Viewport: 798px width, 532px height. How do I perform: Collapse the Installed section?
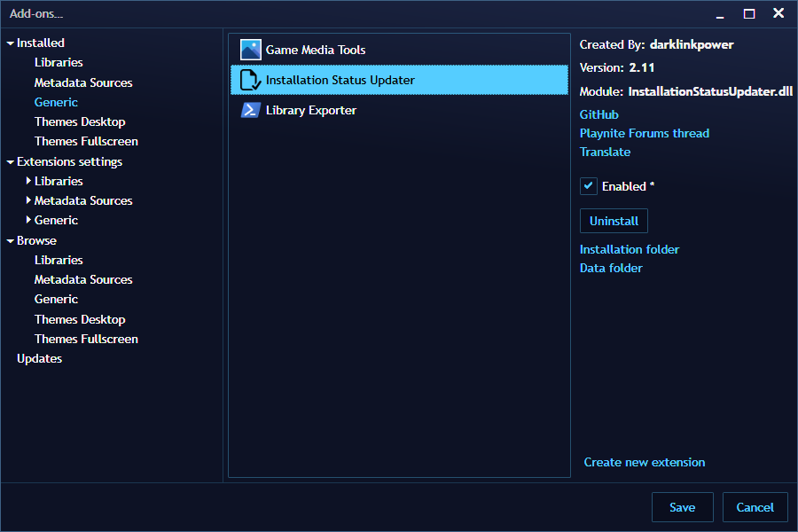[x=10, y=43]
